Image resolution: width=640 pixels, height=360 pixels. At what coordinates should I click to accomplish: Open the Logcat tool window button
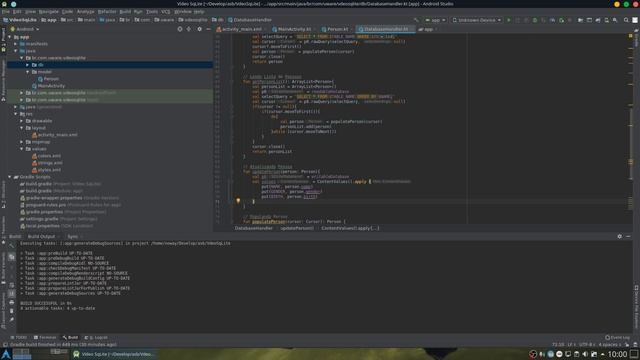(97, 338)
